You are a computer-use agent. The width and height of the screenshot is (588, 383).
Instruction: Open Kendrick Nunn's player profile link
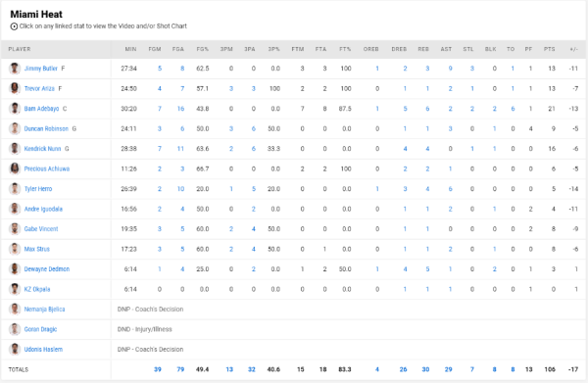(42, 149)
